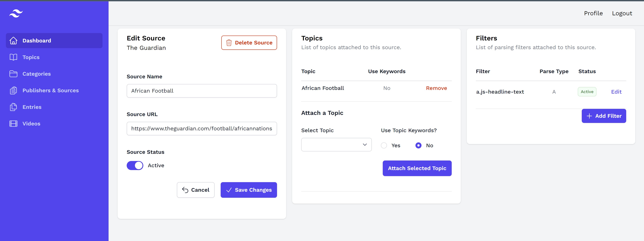Click the trash icon in Delete Source
This screenshot has width=644, height=241.
[x=229, y=43]
